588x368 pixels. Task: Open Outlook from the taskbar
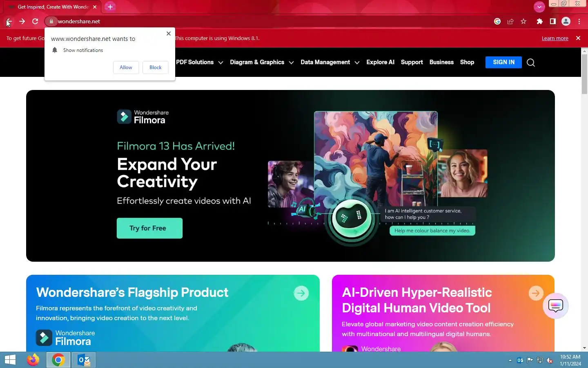pyautogui.click(x=84, y=360)
